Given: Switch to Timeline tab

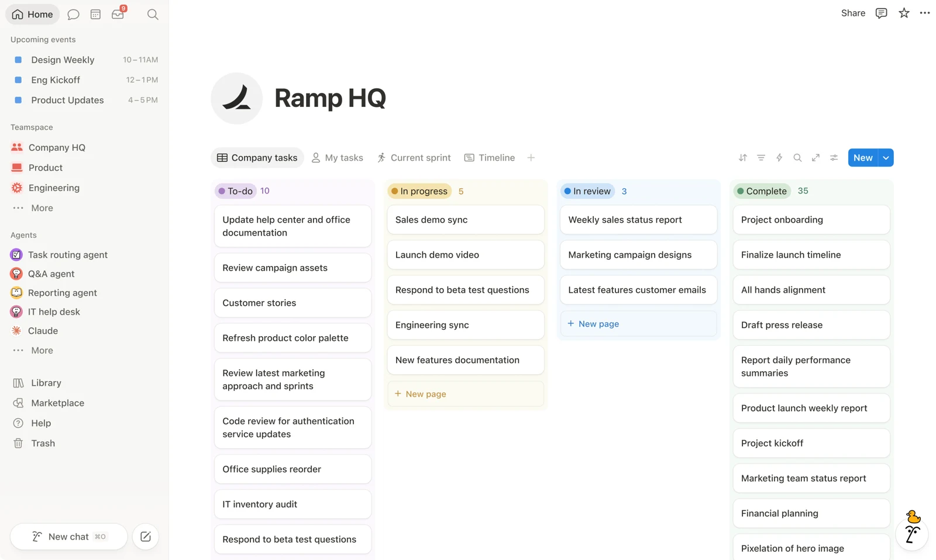Looking at the screenshot, I should click(x=490, y=158).
